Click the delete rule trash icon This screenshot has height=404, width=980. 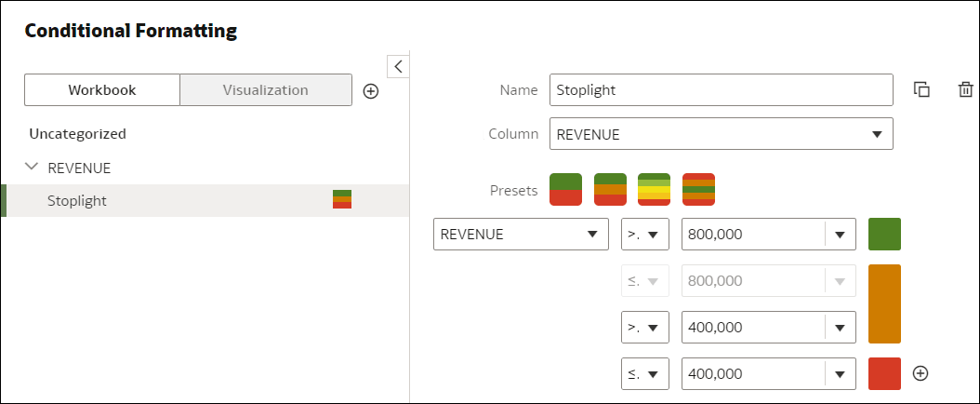pyautogui.click(x=965, y=90)
